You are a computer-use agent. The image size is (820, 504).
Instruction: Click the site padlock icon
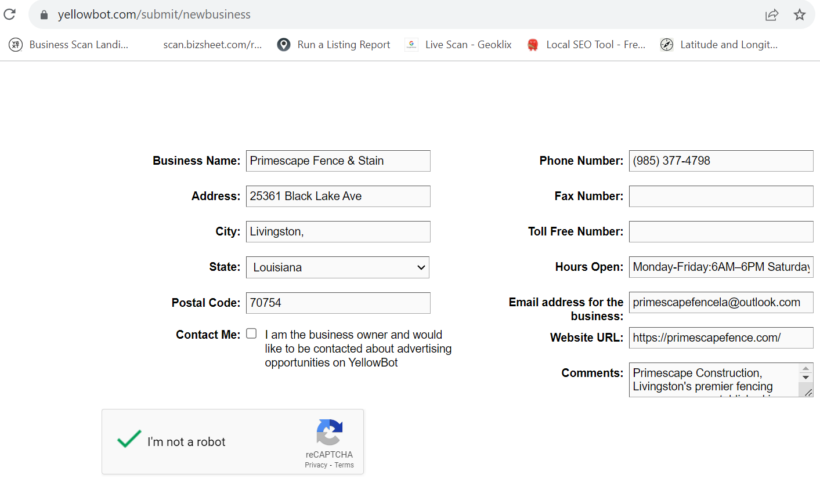44,14
